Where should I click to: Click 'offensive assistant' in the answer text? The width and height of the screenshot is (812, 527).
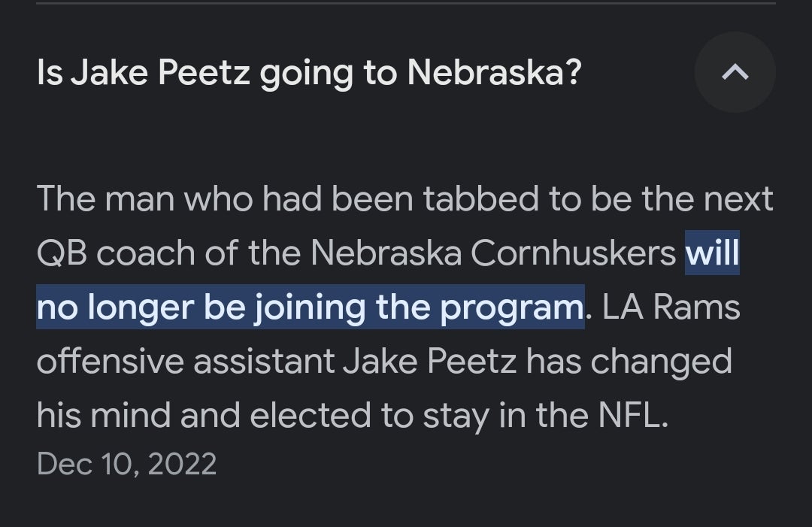point(185,361)
